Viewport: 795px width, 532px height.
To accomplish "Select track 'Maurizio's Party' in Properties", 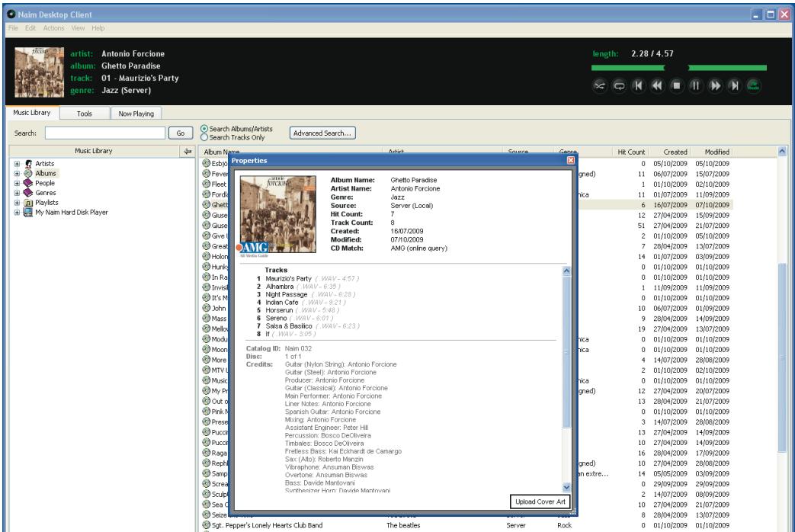I will coord(288,278).
